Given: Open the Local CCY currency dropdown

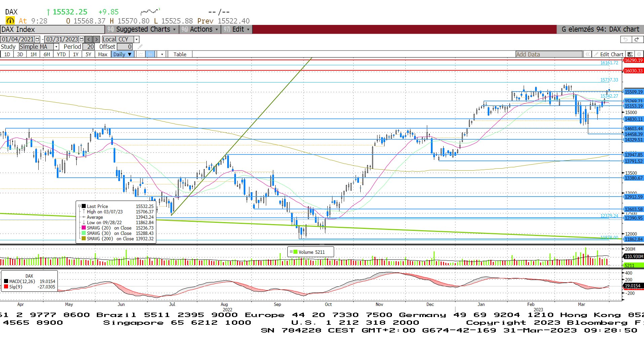Looking at the screenshot, I should [136, 39].
